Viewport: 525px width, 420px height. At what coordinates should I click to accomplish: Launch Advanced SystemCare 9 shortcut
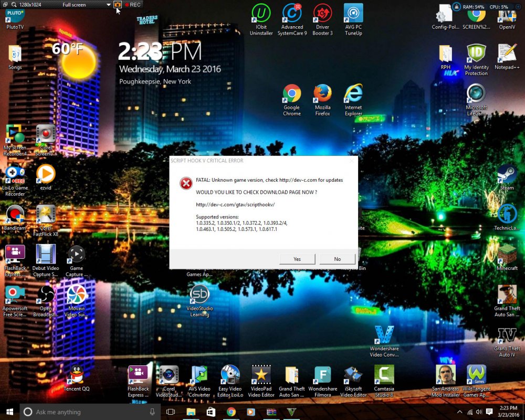(292, 19)
